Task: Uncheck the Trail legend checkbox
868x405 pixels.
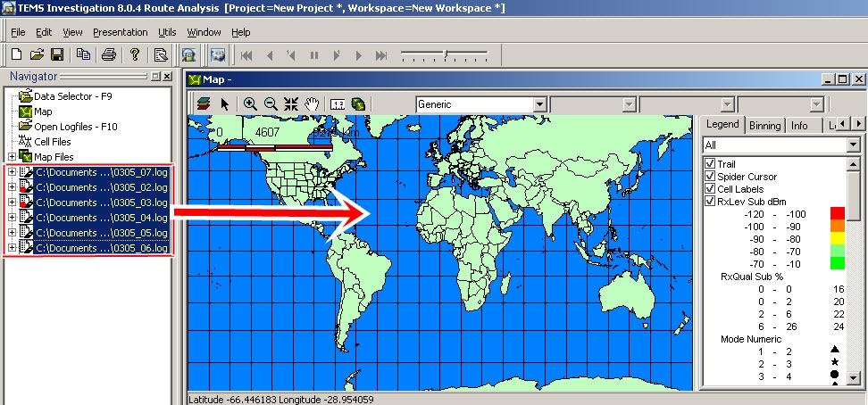Action: [710, 164]
